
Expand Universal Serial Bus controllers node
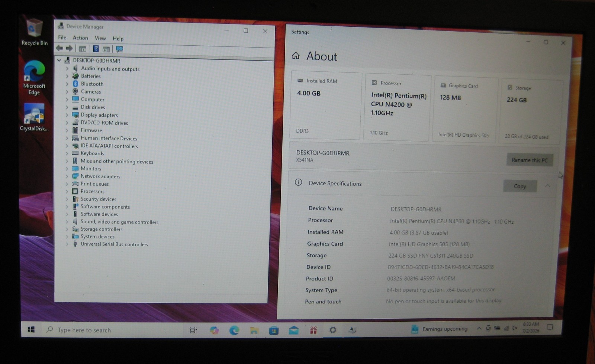point(67,244)
